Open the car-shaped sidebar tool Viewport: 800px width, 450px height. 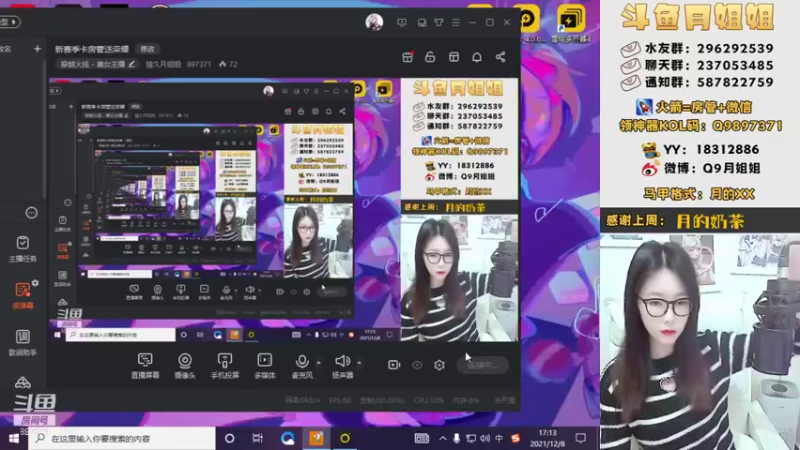click(x=22, y=382)
